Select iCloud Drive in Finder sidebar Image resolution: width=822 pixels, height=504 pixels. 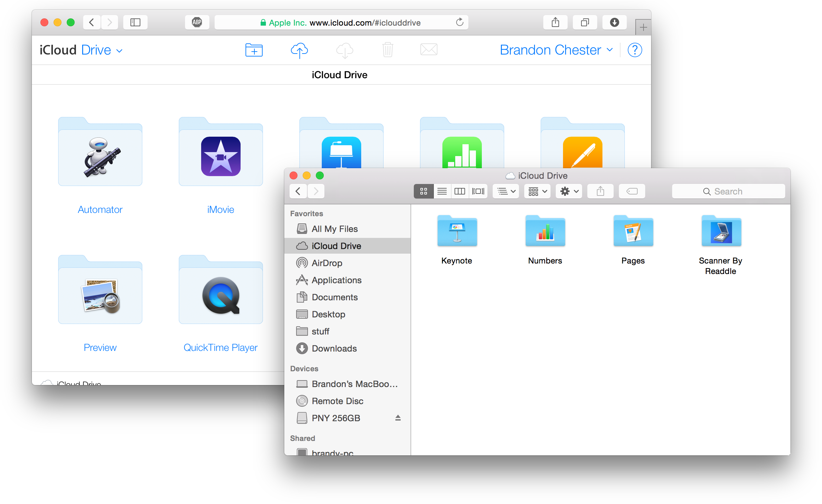[x=347, y=246]
